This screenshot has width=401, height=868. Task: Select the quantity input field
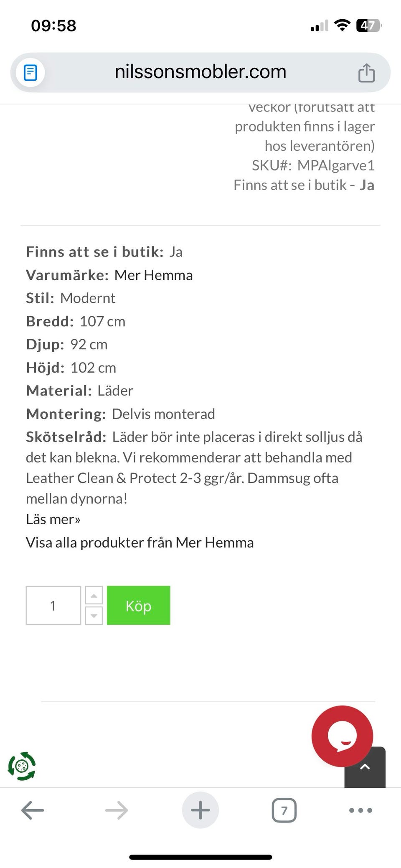coord(53,605)
